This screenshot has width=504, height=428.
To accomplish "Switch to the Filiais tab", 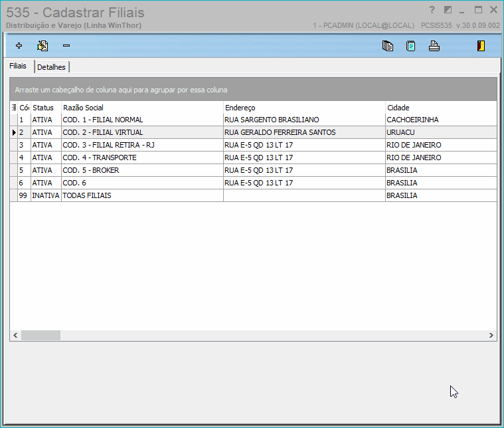I will point(18,66).
